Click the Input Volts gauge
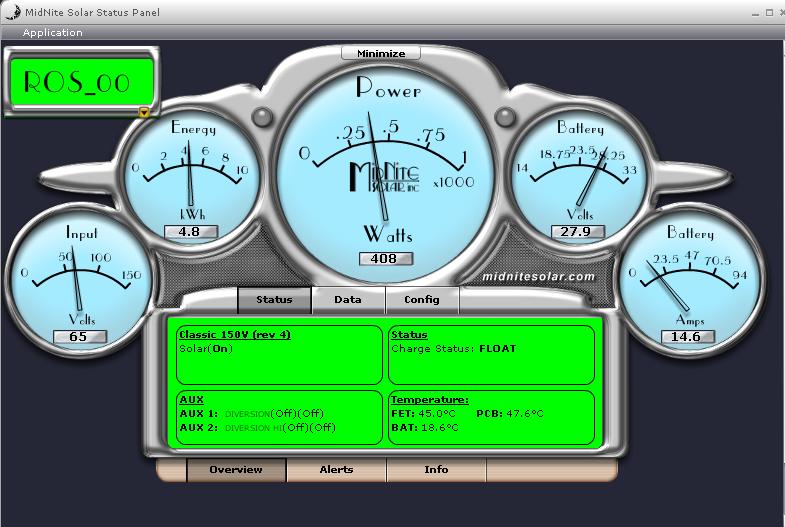Screen dimensions: 785x527 [80, 280]
